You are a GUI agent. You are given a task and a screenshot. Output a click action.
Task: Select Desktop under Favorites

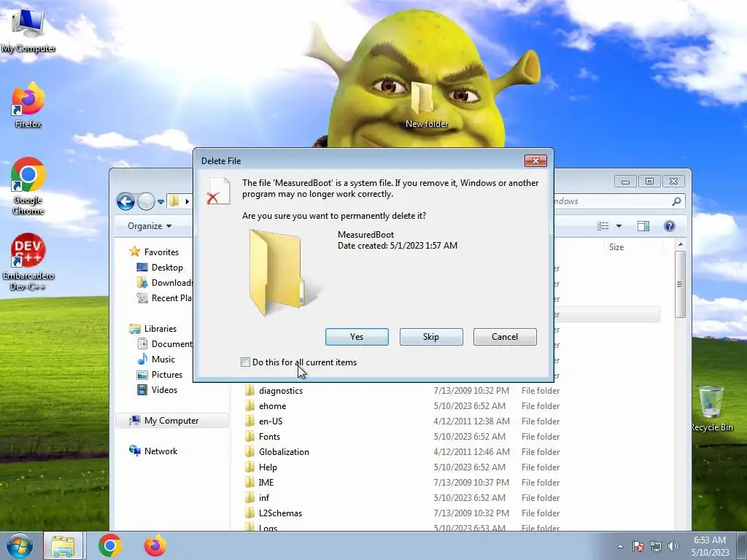tap(167, 267)
